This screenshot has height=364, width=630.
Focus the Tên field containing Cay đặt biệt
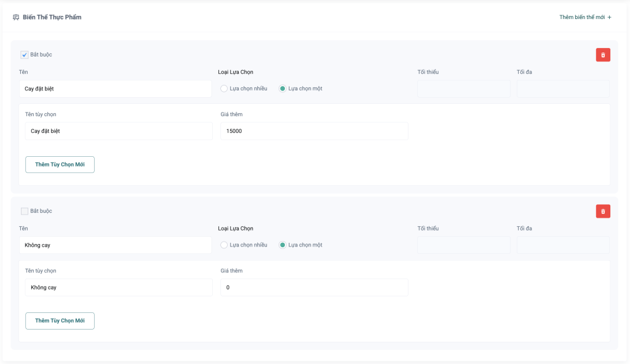[115, 89]
